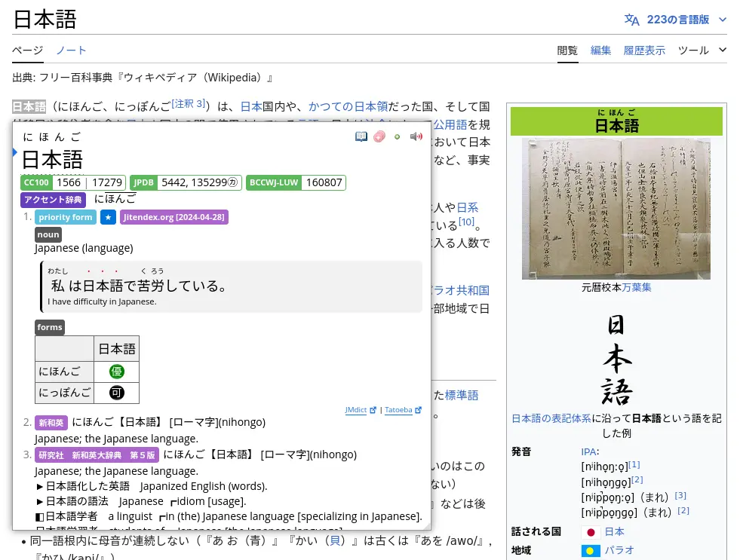Click the 日本 link in the first sentence
Viewport: 740px width, 560px height.
251,106
